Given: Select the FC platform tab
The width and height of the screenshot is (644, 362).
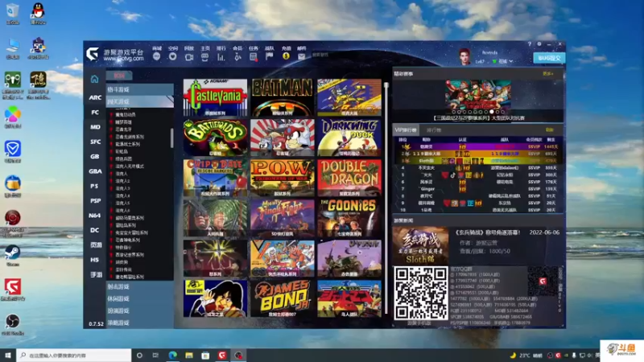Looking at the screenshot, I should 95,112.
